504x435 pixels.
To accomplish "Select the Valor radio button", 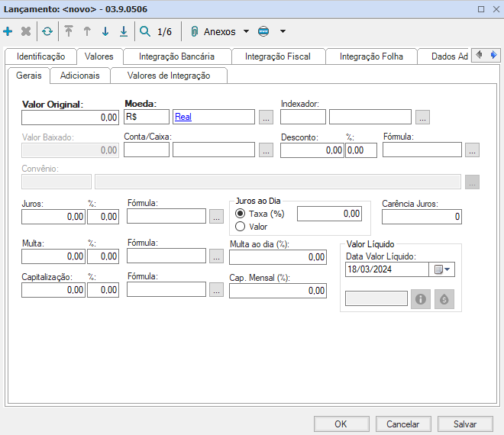I will [x=241, y=227].
